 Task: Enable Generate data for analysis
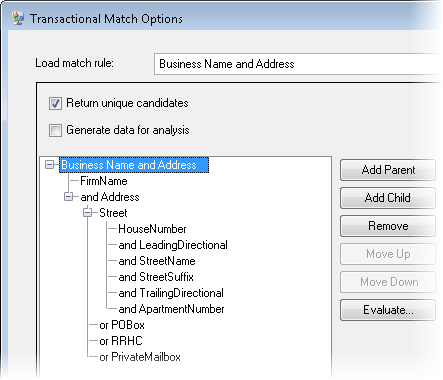point(55,130)
